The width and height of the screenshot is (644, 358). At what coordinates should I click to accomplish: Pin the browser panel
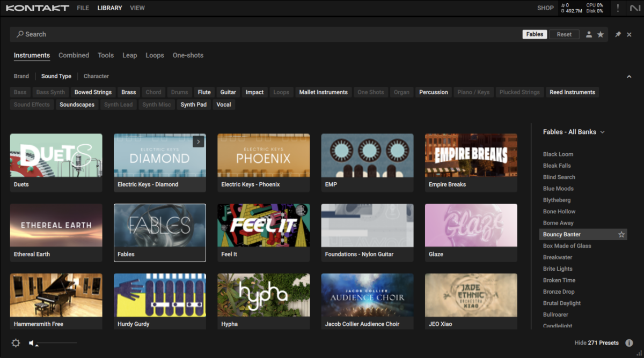pos(618,34)
